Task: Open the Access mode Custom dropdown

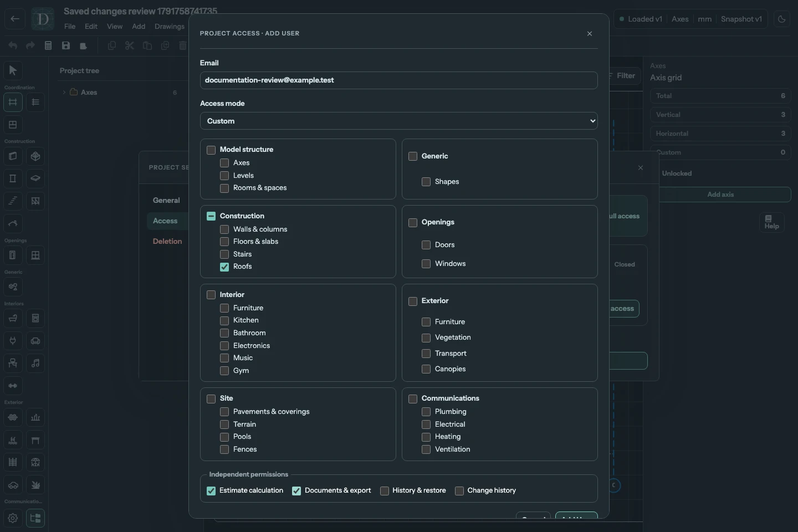Action: point(399,121)
